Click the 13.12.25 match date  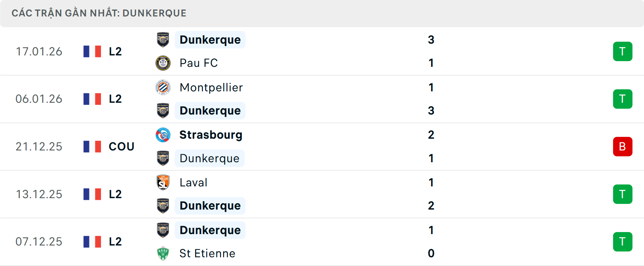tap(39, 194)
